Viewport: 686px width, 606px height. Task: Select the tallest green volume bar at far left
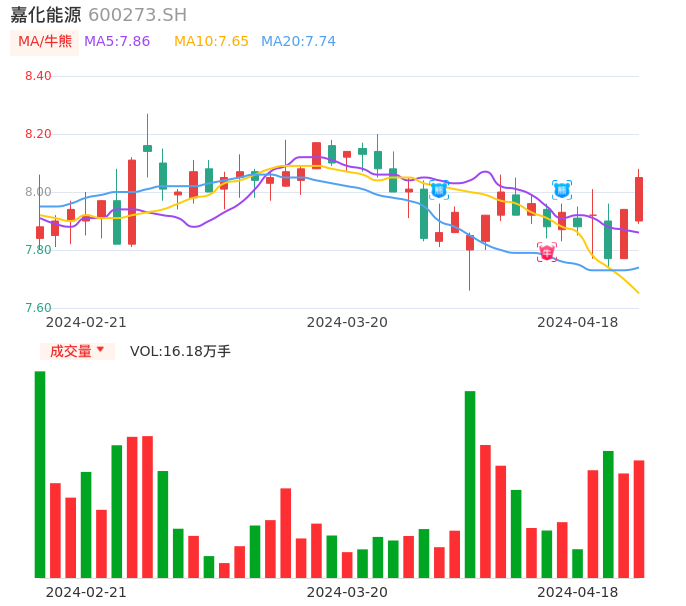pos(40,474)
